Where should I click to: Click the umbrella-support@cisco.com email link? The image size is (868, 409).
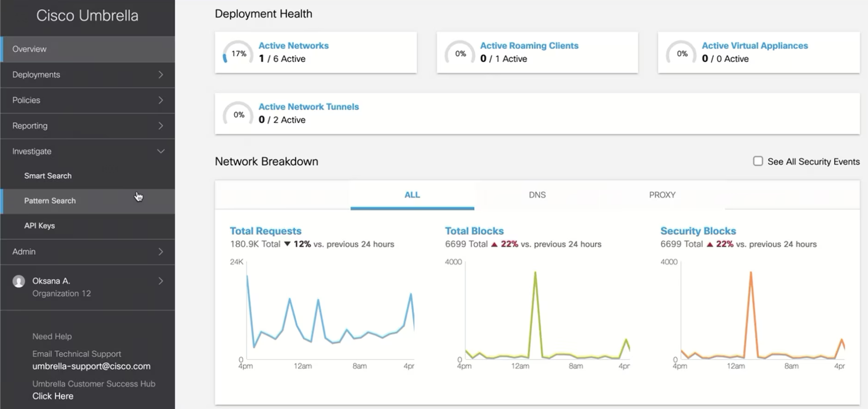(x=92, y=367)
